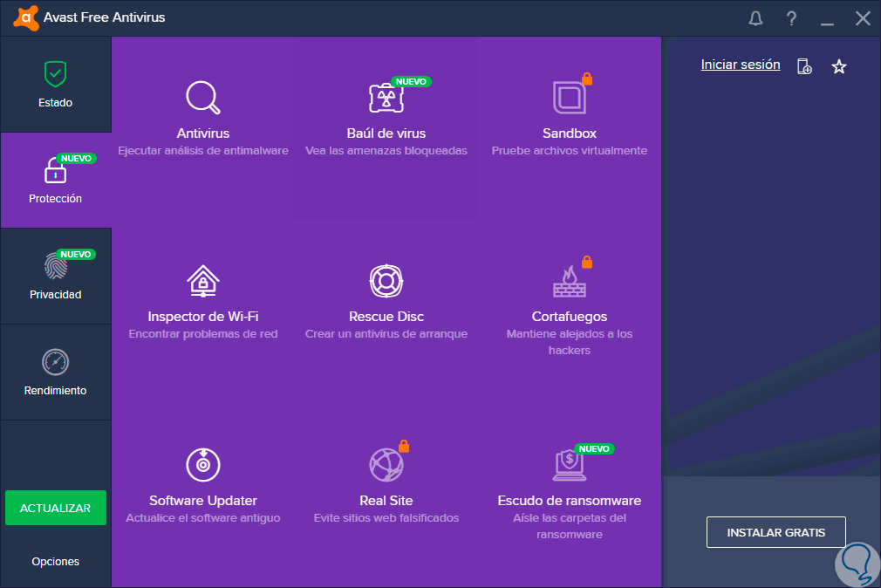Click the orange lock badge on Real Site

point(404,446)
